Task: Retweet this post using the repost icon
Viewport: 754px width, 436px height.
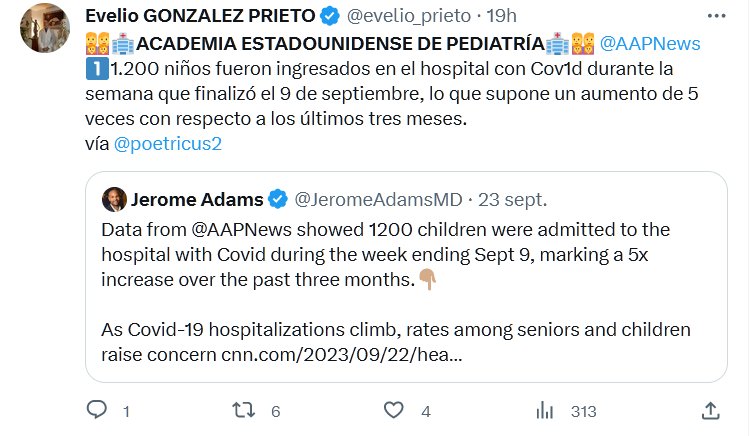Action: click(x=243, y=410)
